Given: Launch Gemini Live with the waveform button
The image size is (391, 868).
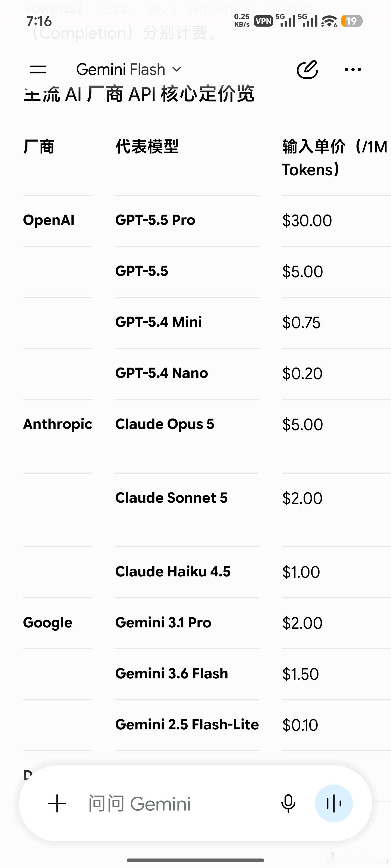Looking at the screenshot, I should point(334,804).
